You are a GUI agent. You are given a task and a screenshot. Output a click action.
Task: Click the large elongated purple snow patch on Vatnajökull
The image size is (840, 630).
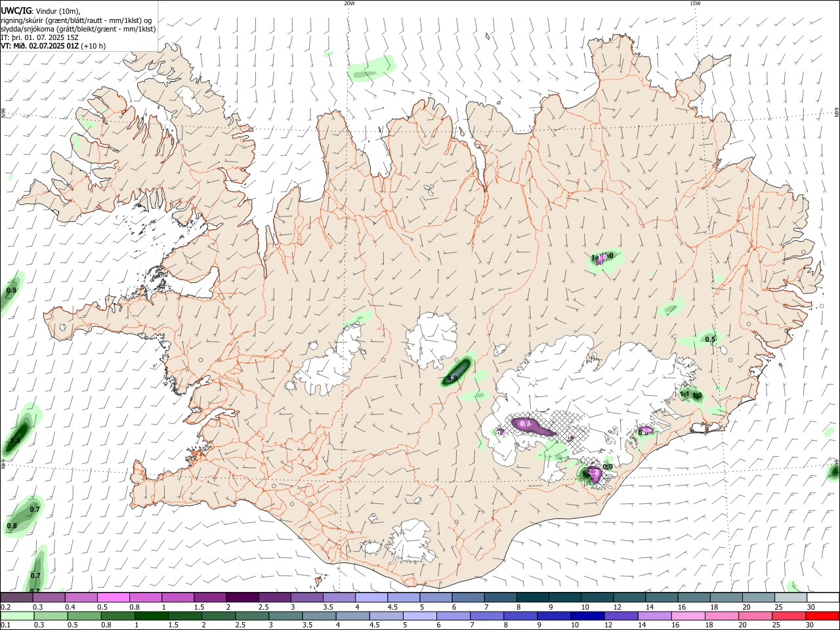[533, 427]
